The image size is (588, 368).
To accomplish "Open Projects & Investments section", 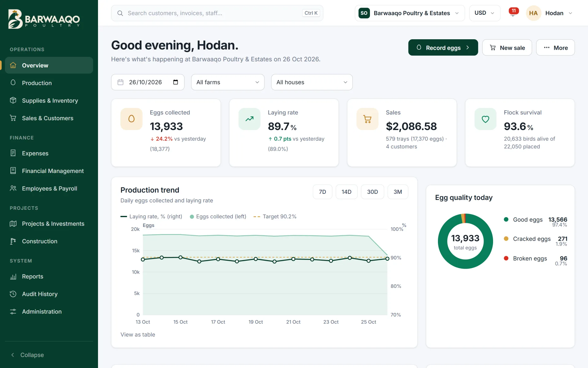I will [x=49, y=224].
